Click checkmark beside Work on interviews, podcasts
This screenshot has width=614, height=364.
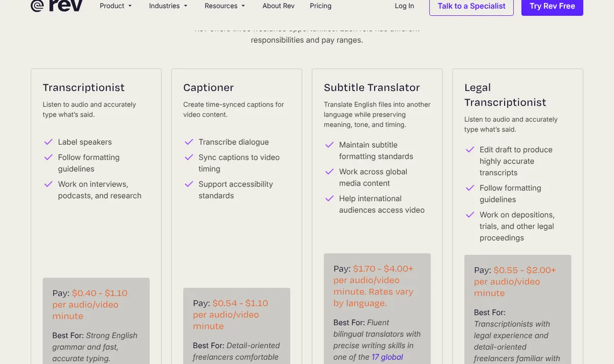coord(49,184)
